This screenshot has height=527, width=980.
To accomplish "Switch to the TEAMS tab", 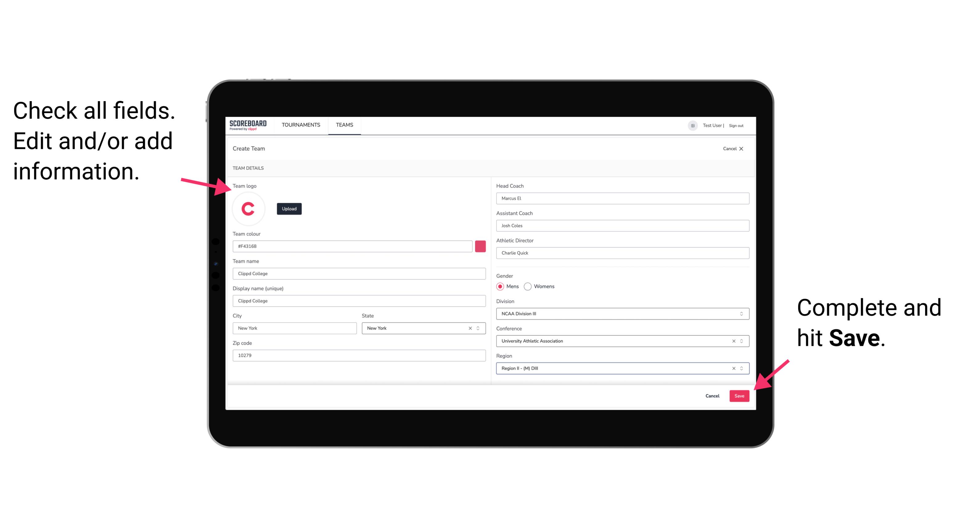I will point(345,125).
